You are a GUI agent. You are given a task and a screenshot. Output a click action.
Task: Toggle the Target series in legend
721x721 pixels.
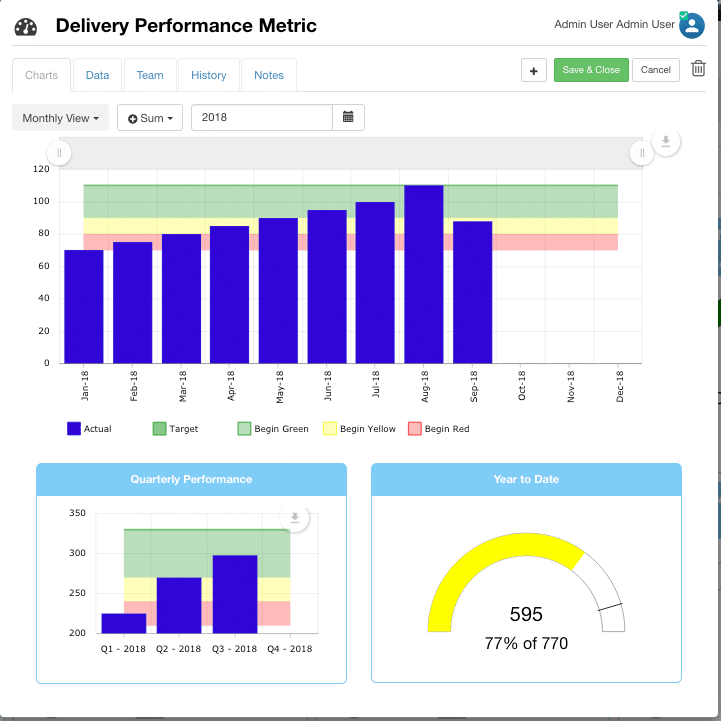click(x=175, y=429)
